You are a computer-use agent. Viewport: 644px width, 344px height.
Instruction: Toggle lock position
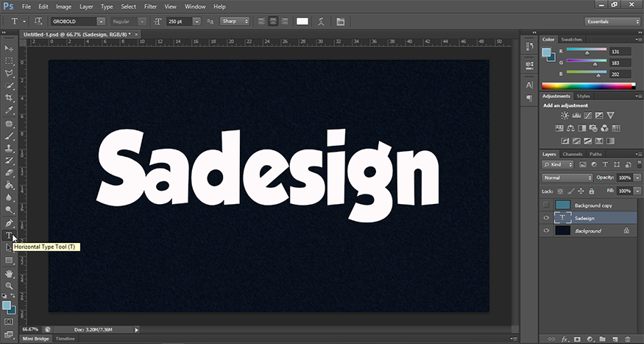[581, 191]
